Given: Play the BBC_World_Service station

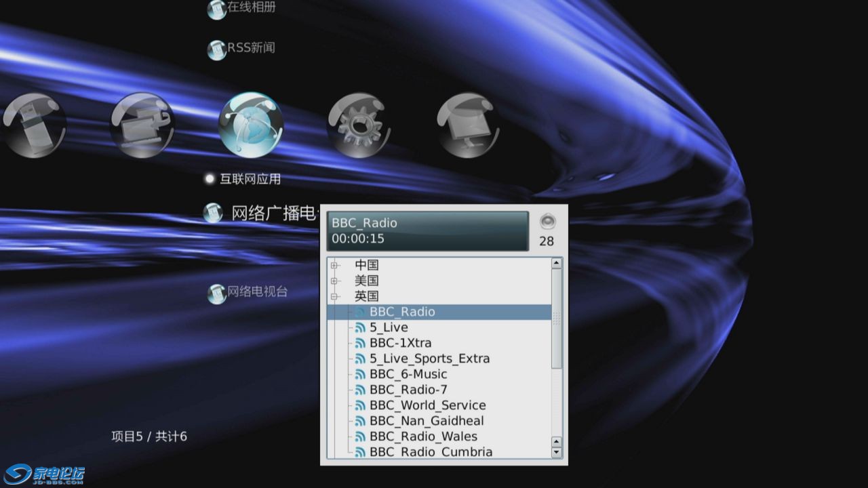Looking at the screenshot, I should (428, 405).
